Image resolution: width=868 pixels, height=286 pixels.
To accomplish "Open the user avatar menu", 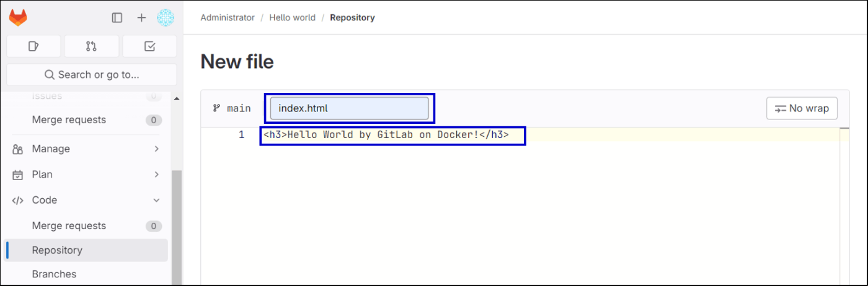I will click(x=166, y=18).
